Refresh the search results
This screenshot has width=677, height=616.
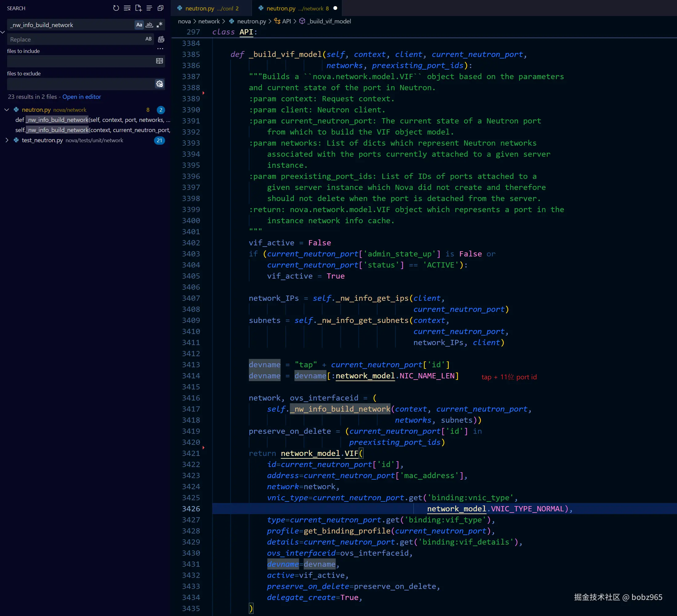pyautogui.click(x=116, y=8)
